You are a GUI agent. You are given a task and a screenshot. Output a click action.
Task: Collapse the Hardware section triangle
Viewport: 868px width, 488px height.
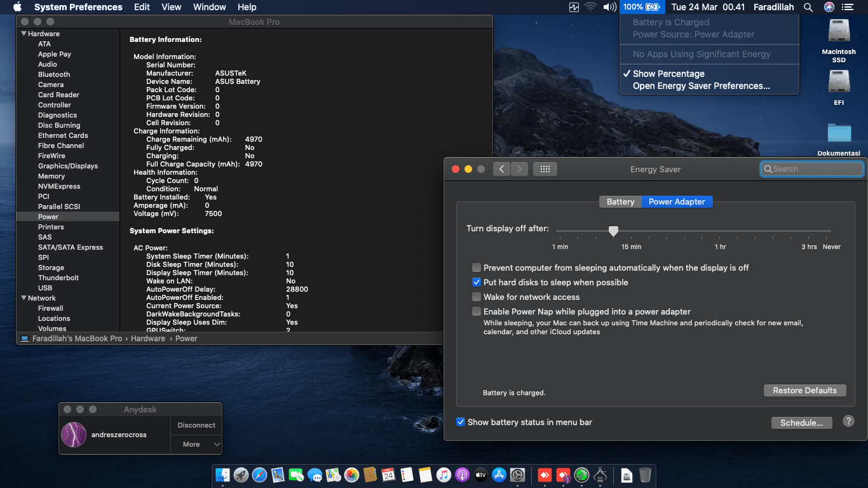point(24,34)
